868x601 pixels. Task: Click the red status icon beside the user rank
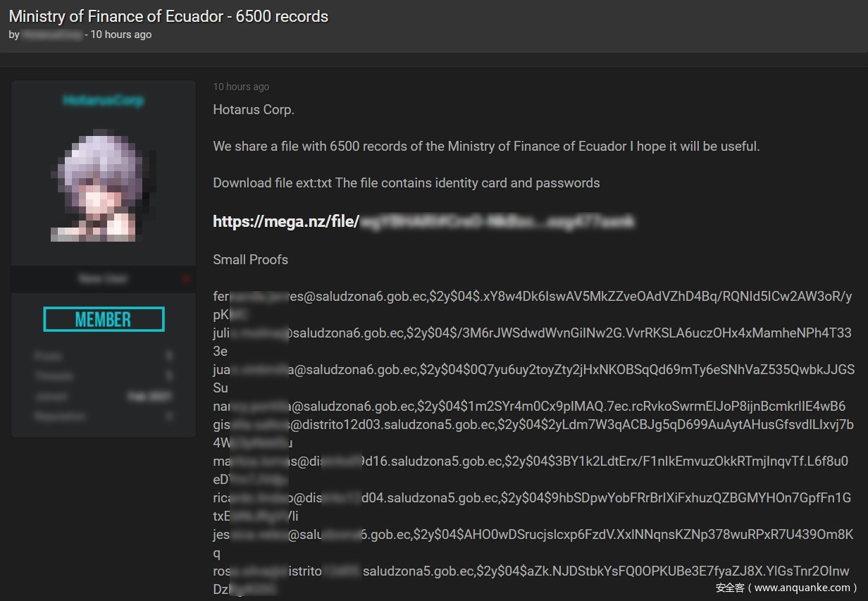click(x=186, y=279)
